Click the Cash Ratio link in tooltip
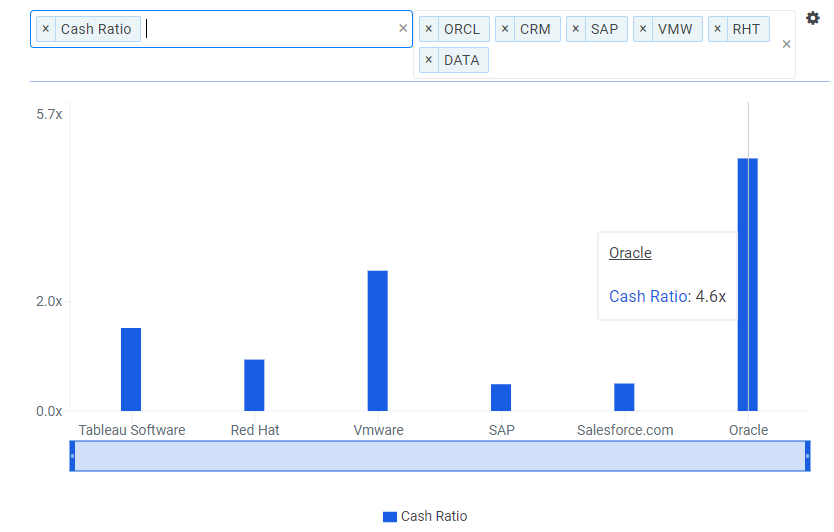The height and width of the screenshot is (532, 834). [648, 296]
